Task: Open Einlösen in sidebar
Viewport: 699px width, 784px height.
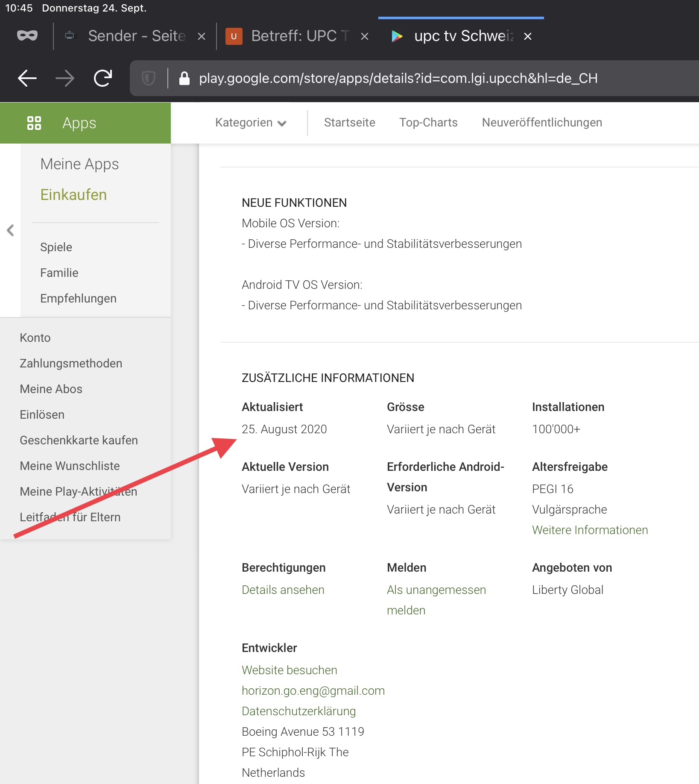Action: (42, 415)
